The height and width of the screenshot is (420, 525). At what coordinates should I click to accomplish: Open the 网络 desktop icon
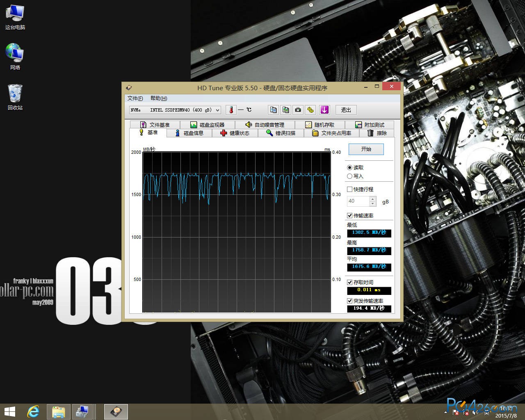tap(15, 57)
